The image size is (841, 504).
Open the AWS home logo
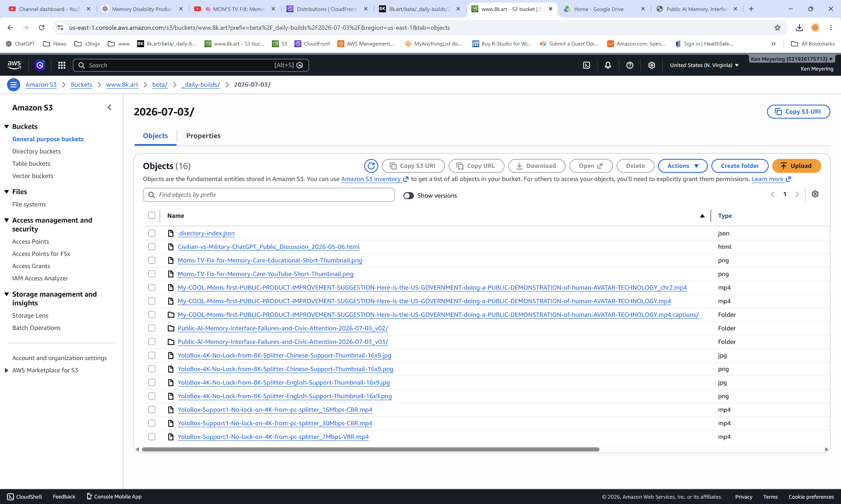(x=14, y=65)
